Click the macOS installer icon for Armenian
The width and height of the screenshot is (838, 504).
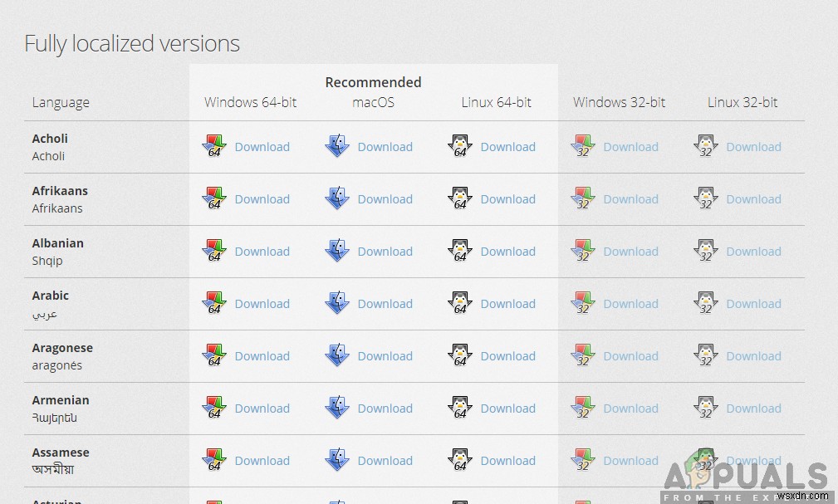337,408
